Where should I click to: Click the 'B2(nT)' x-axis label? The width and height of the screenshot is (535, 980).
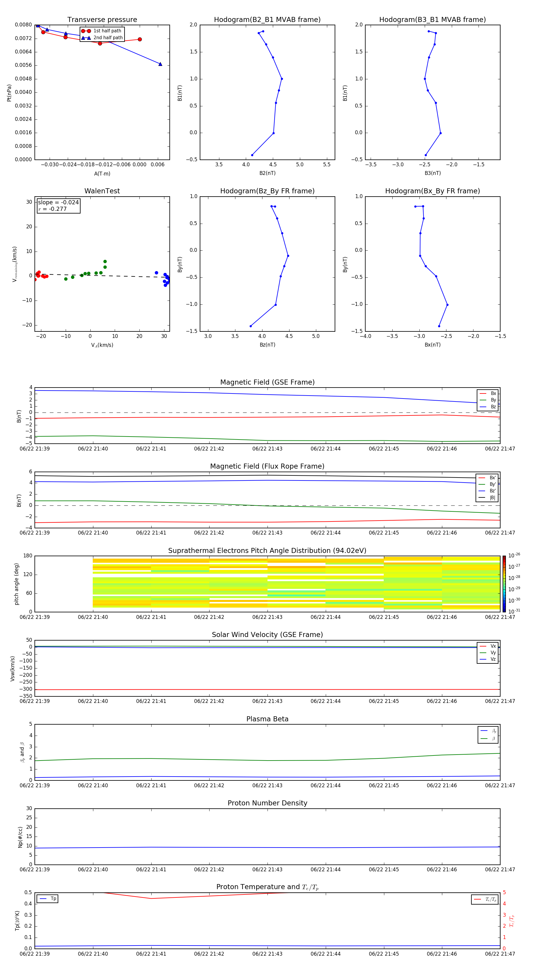click(x=267, y=173)
